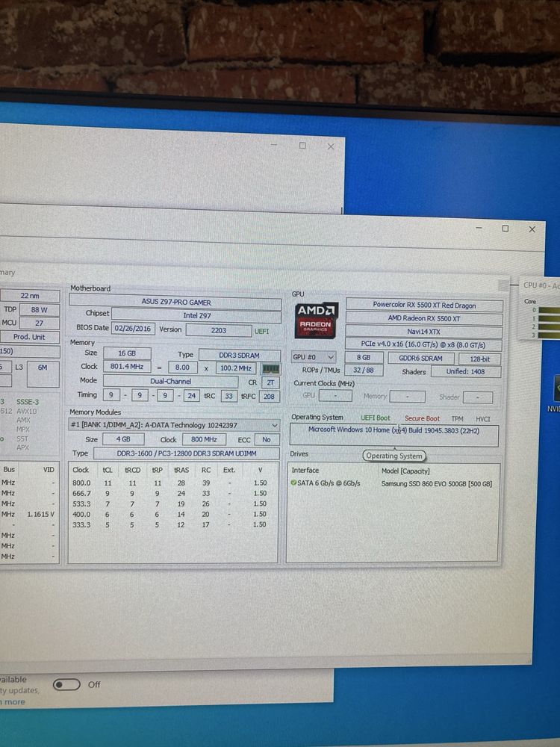Viewport: 560px width, 747px height.
Task: Click the ROPs / TMUs value 32 / 88
Action: point(364,370)
